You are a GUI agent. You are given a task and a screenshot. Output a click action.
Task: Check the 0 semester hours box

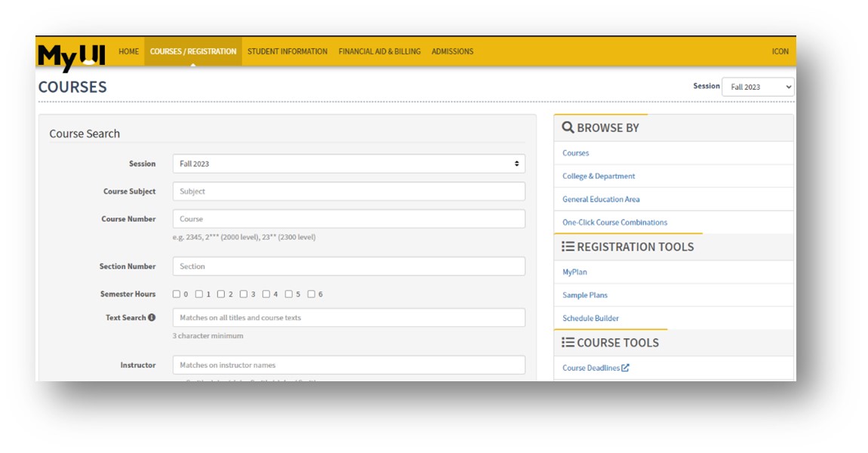pyautogui.click(x=177, y=294)
